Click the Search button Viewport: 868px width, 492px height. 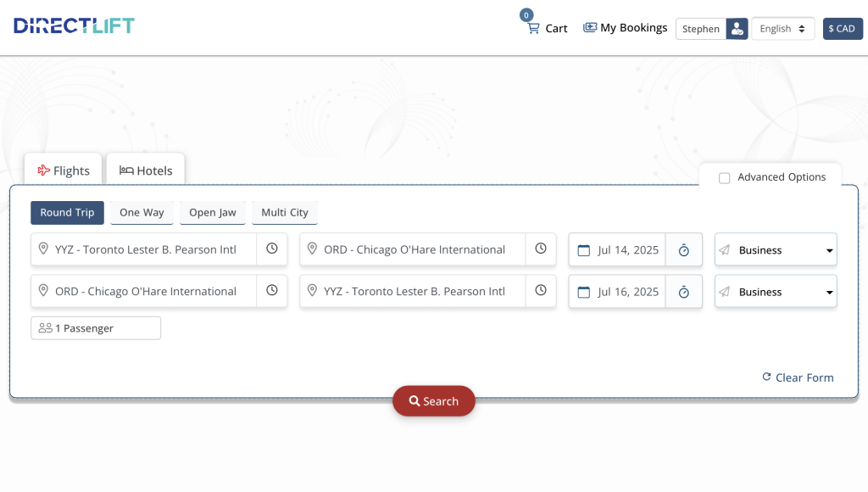tap(433, 400)
